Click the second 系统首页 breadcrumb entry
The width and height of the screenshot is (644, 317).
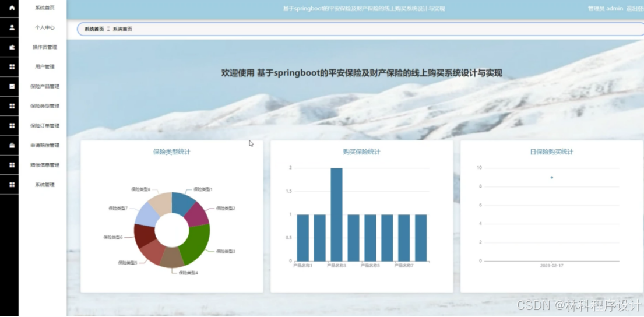tap(122, 29)
